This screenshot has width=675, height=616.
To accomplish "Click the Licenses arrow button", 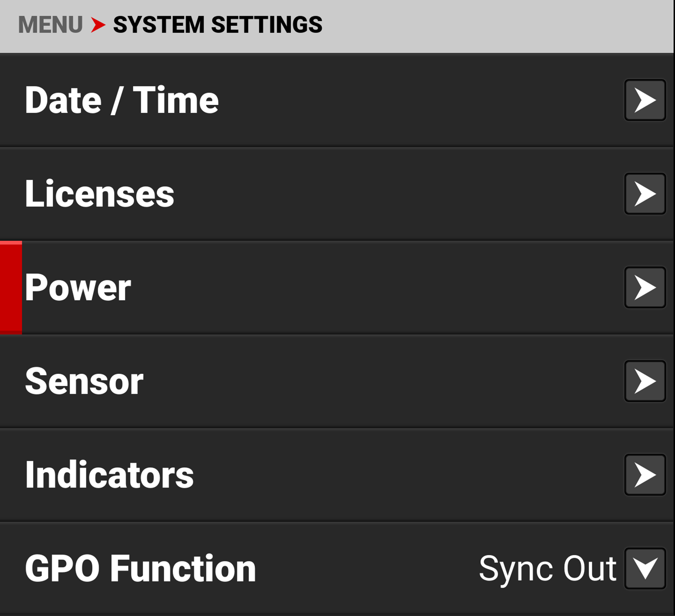I will [x=645, y=193].
